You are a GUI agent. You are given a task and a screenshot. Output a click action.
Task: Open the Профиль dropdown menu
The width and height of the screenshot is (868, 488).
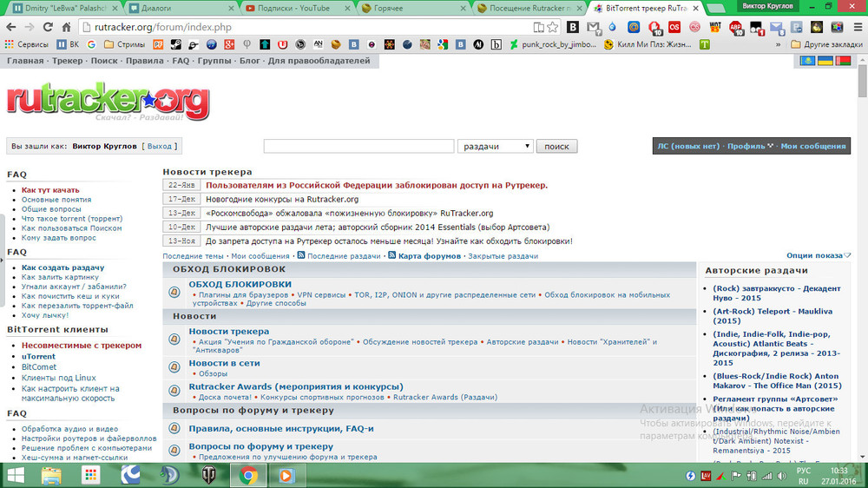pos(750,146)
